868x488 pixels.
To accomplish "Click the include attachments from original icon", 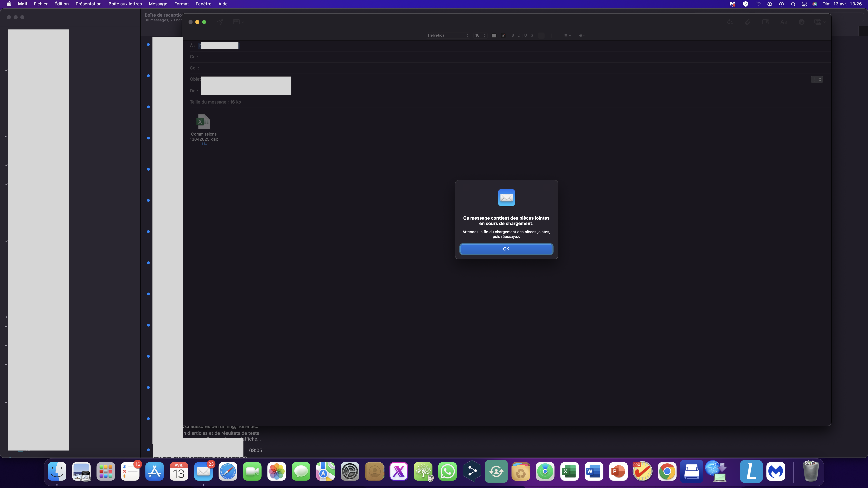I will point(766,22).
